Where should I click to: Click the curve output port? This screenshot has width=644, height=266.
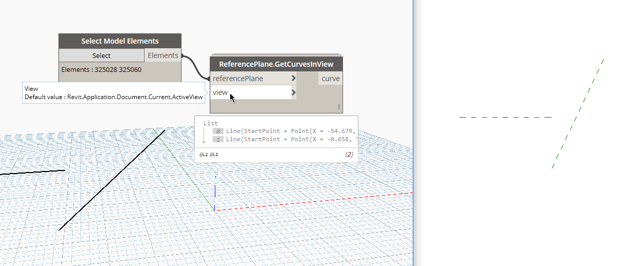pyautogui.click(x=330, y=79)
